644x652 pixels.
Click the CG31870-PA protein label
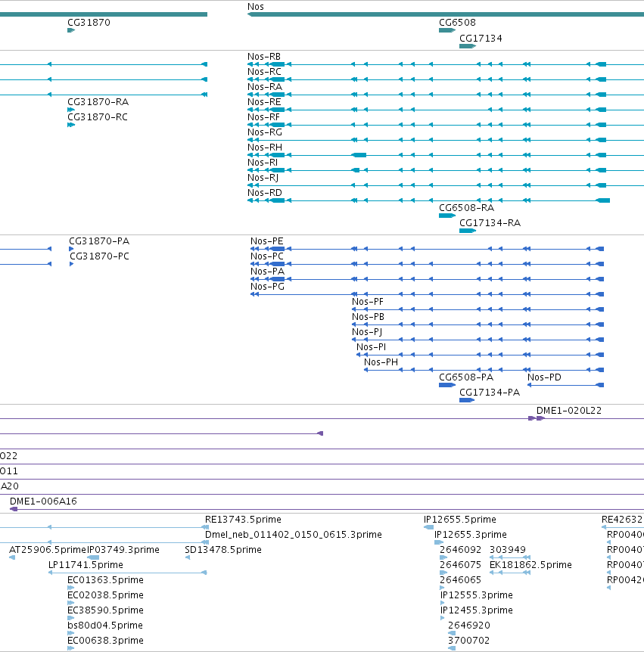[99, 241]
